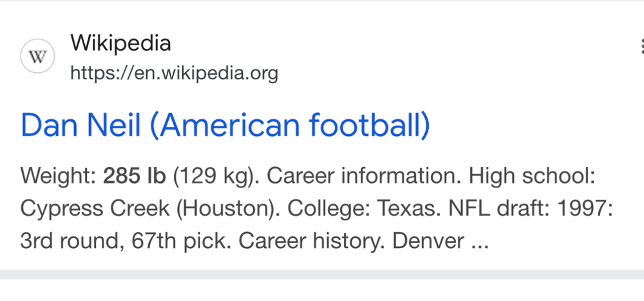
Task: Click the word Weight in the snippet
Action: pyautogui.click(x=57, y=175)
